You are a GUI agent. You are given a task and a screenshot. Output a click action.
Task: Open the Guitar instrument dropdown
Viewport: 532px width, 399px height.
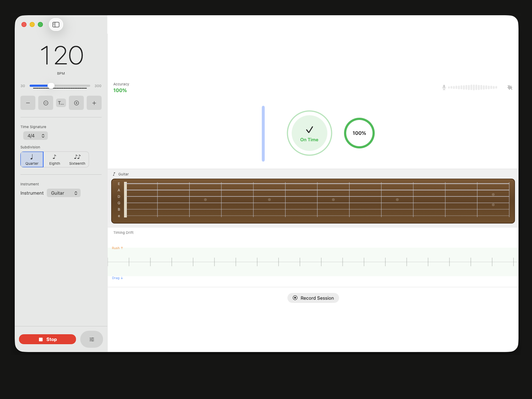pos(64,193)
